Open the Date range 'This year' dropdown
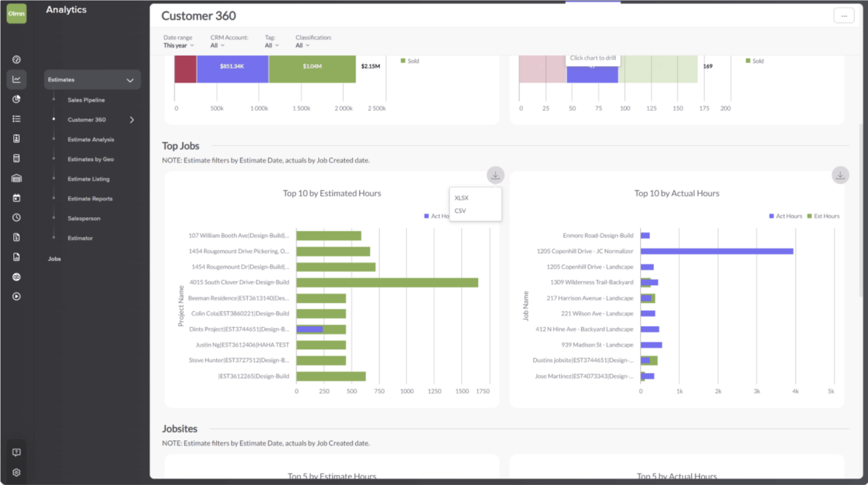The width and height of the screenshot is (868, 485). (179, 45)
